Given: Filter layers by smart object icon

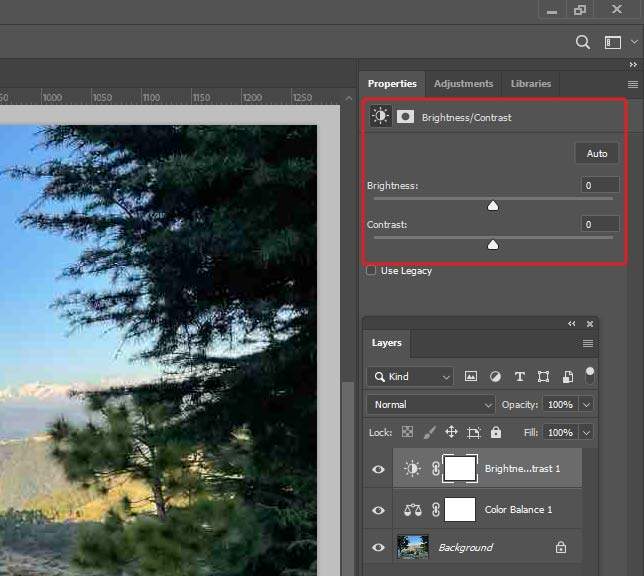Looking at the screenshot, I should 568,376.
